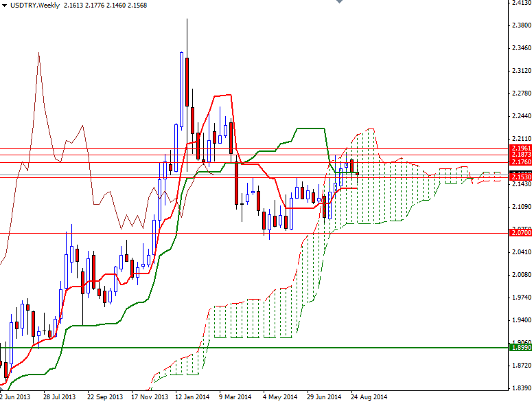Click the 2.2110 price axis value
Screen dimensions: 532x402
click(x=522, y=139)
